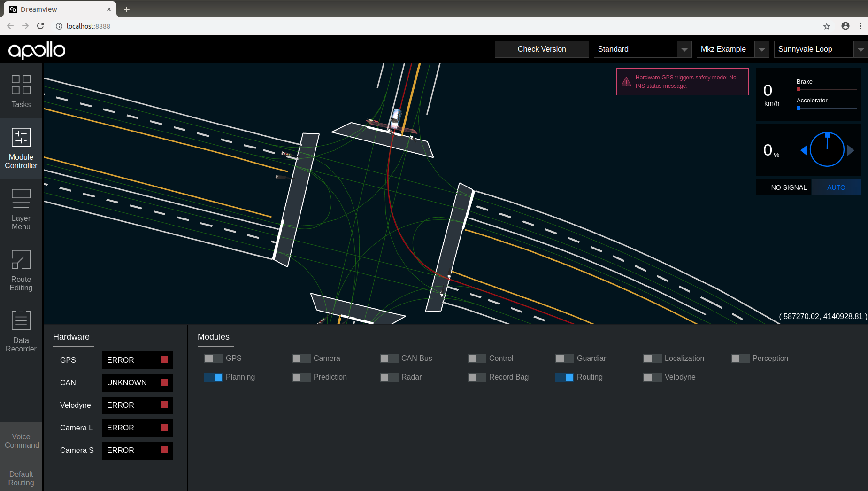Click the safety mode warning triangle icon
The image size is (868, 491).
click(x=626, y=82)
